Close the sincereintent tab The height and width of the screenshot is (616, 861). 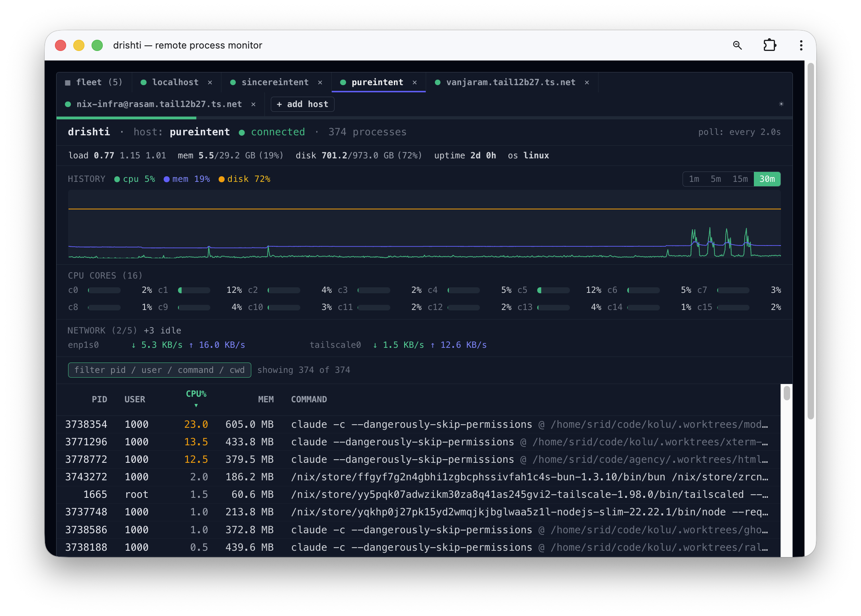320,82
